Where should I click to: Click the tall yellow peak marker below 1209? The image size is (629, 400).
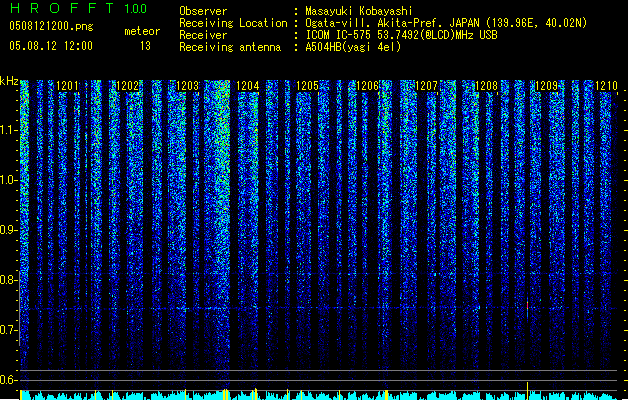pos(527,390)
